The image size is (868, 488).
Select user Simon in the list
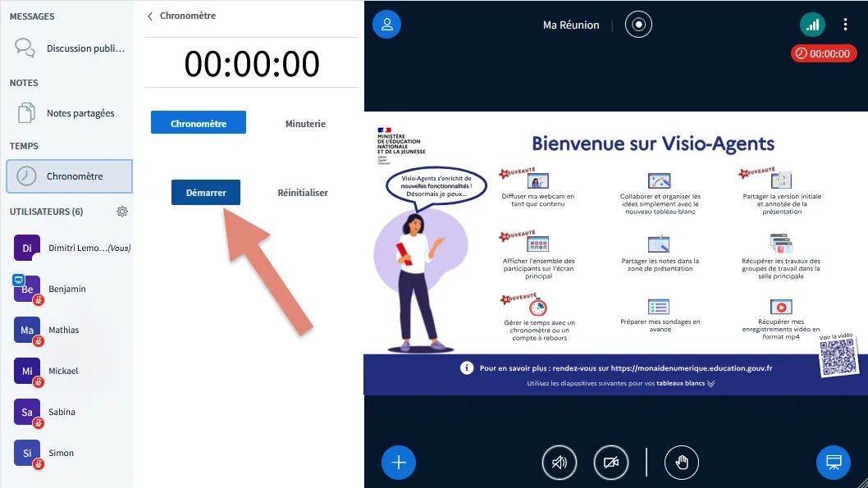click(69, 453)
